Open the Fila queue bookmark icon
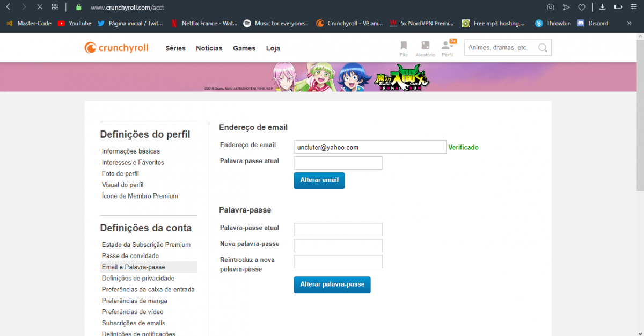The width and height of the screenshot is (644, 336). point(404,46)
